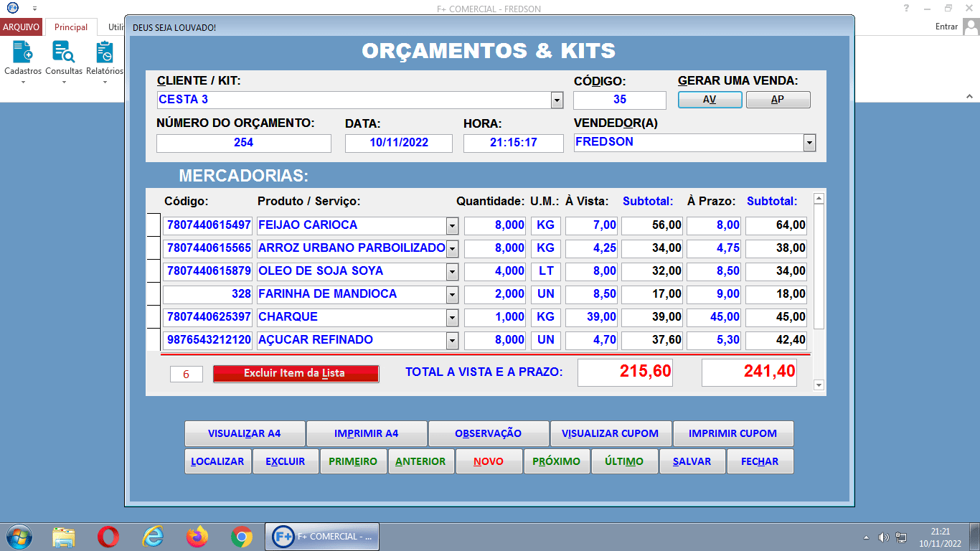Click U.M. field LT of OLEO DE SOJA
Image resolution: width=980 pixels, height=551 pixels.
coord(546,271)
